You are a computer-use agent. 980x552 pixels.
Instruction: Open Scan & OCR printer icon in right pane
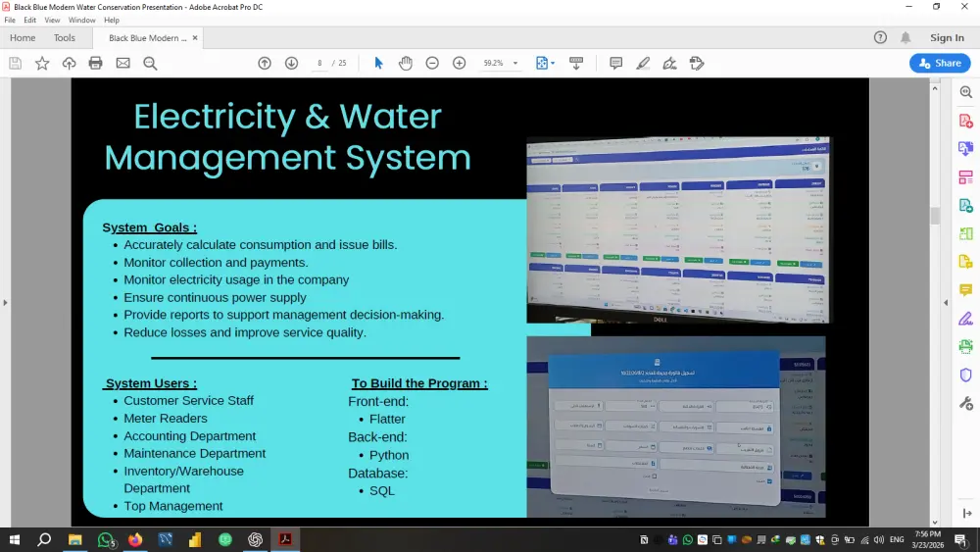coord(965,346)
